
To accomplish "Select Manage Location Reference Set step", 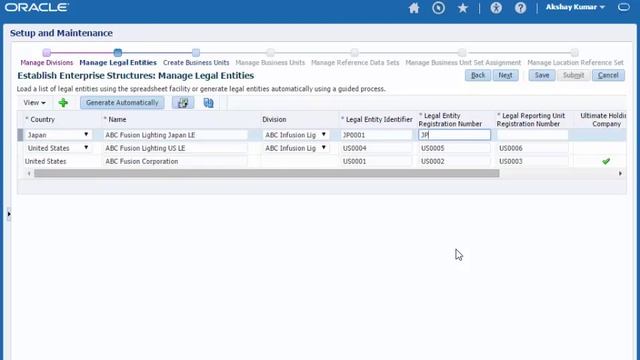I will tap(575, 62).
